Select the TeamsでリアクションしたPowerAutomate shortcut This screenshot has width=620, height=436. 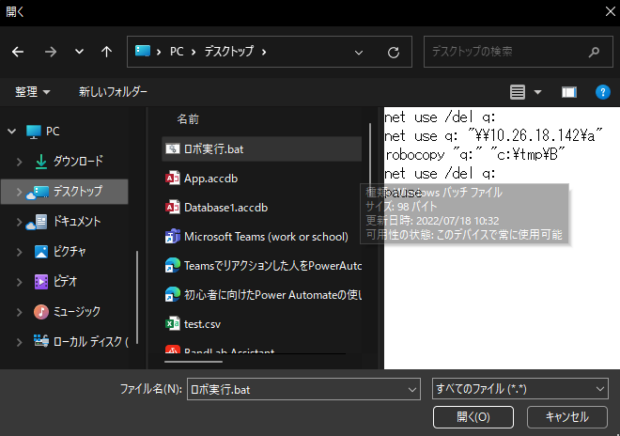[x=262, y=266]
